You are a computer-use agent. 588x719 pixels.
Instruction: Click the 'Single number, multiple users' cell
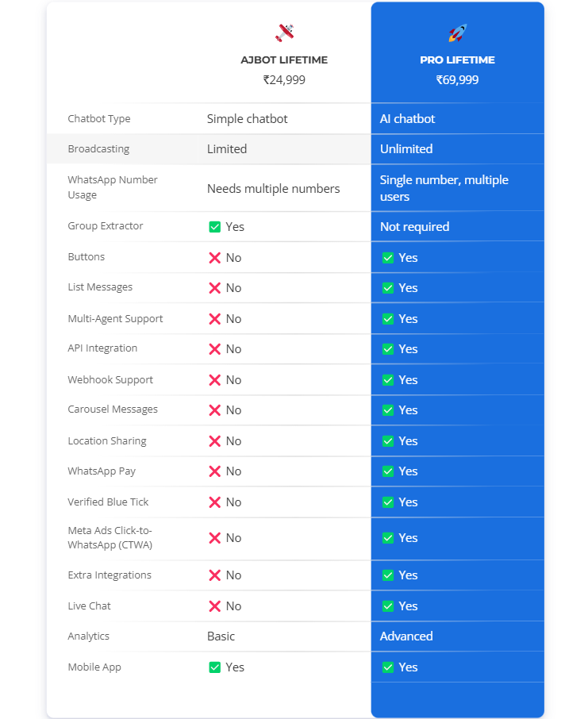(x=444, y=188)
